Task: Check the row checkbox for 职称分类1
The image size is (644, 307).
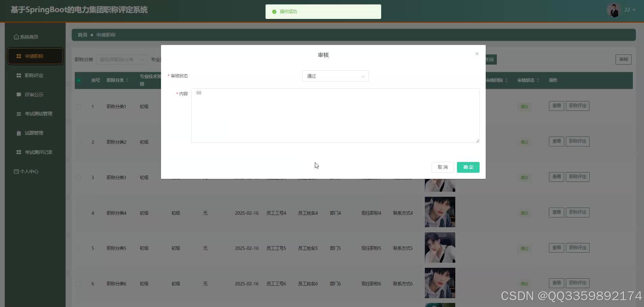Action: tap(78, 107)
